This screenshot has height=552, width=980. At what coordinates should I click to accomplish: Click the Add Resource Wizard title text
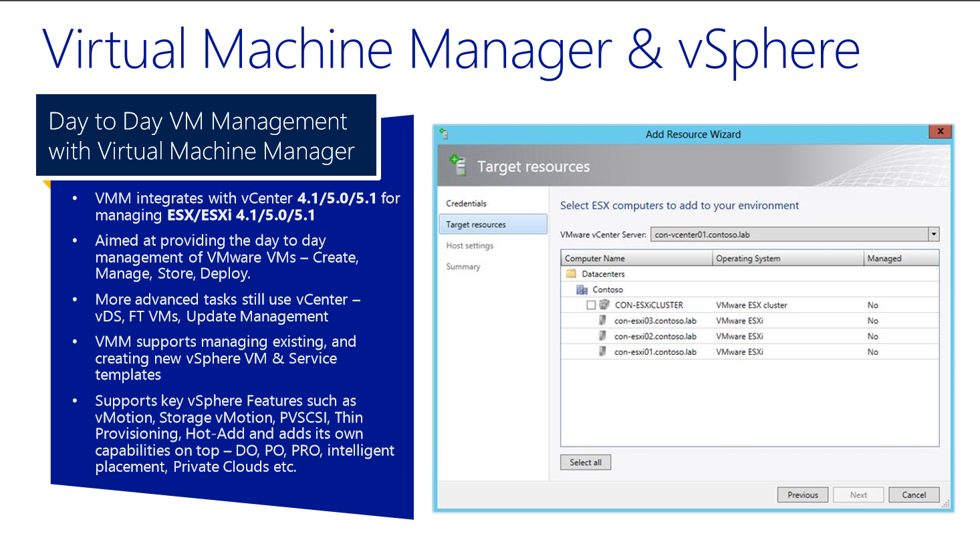pyautogui.click(x=693, y=134)
